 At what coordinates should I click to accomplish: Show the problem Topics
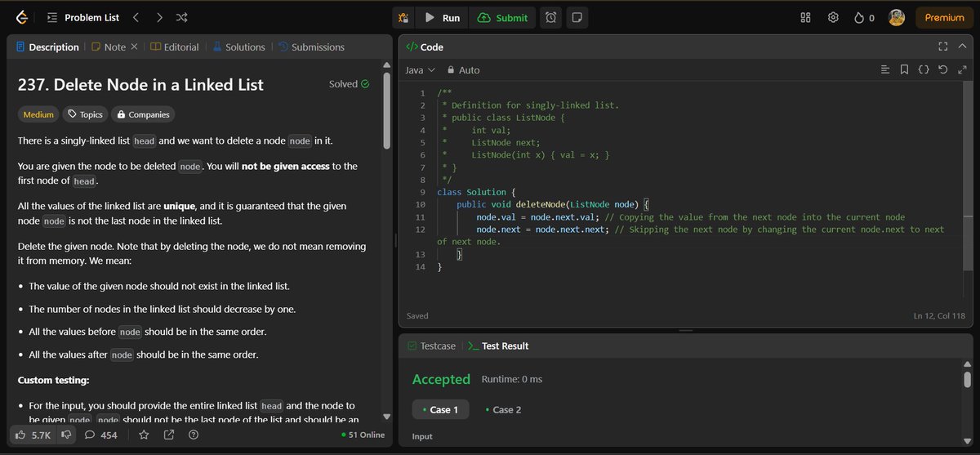coord(85,115)
